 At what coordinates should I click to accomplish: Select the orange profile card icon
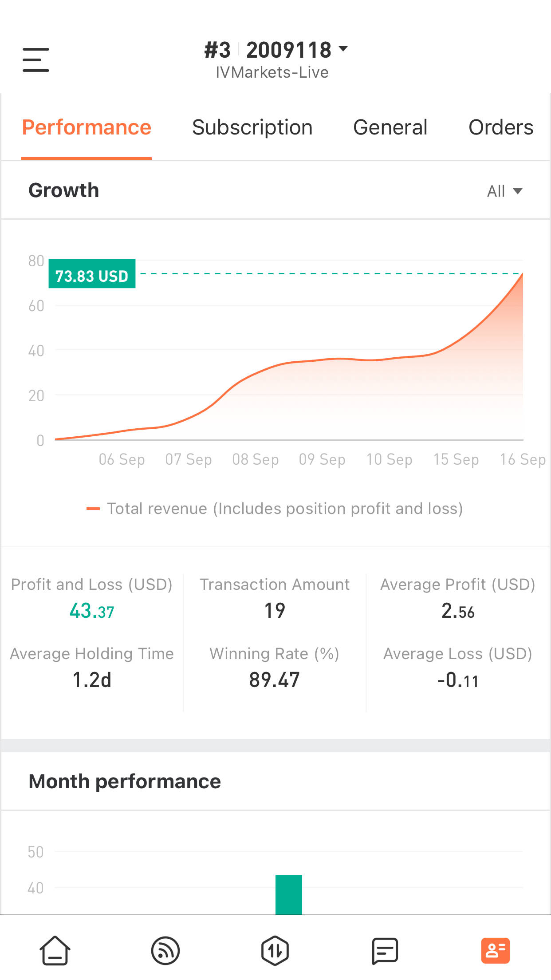496,951
